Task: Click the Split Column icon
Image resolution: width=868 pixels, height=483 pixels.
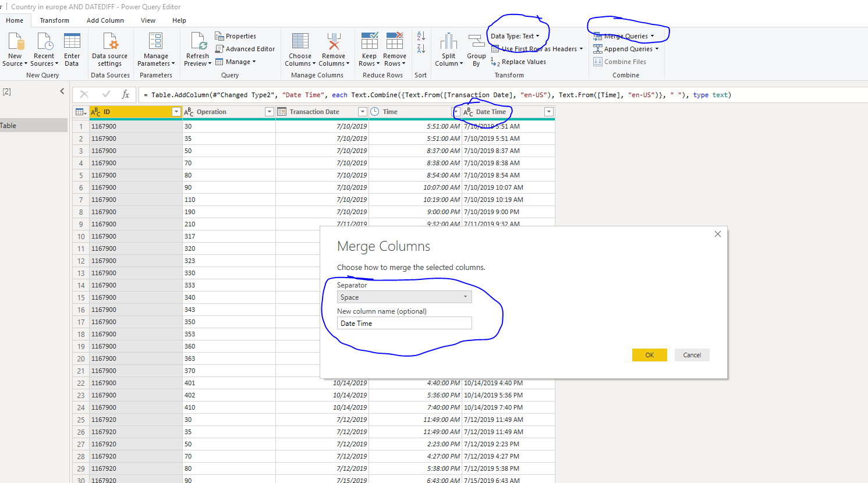Action: coord(448,42)
